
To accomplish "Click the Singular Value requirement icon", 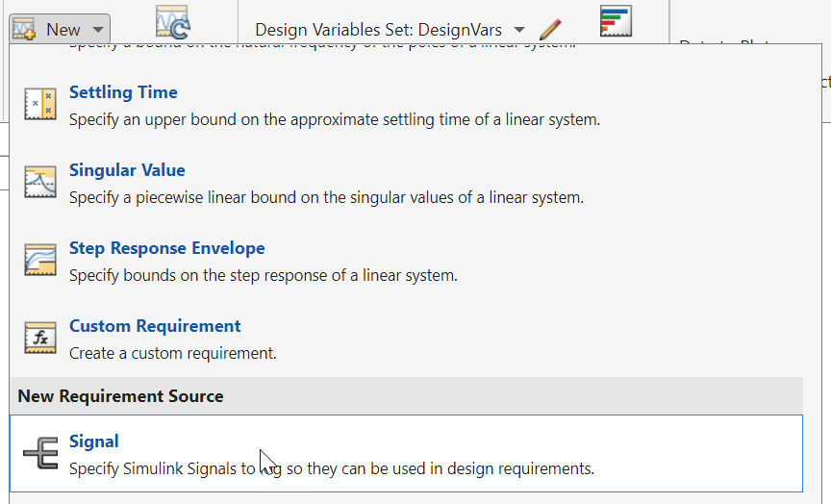I will 40,182.
